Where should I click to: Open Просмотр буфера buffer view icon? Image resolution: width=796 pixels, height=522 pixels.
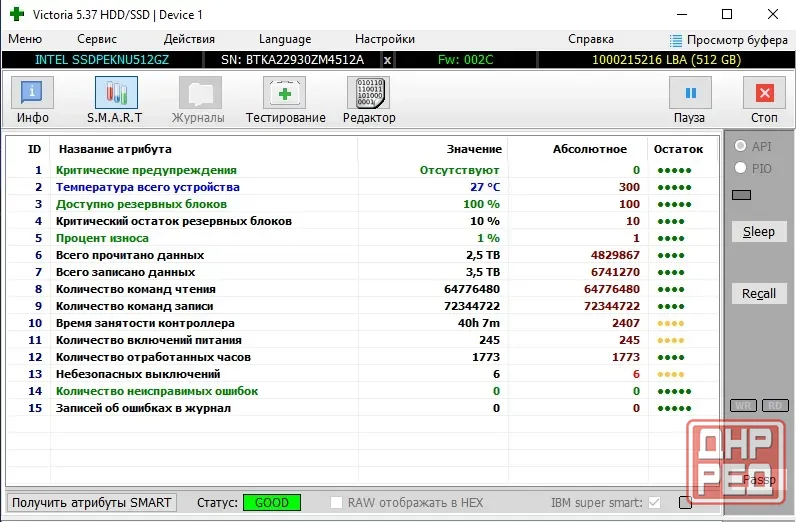click(x=676, y=40)
